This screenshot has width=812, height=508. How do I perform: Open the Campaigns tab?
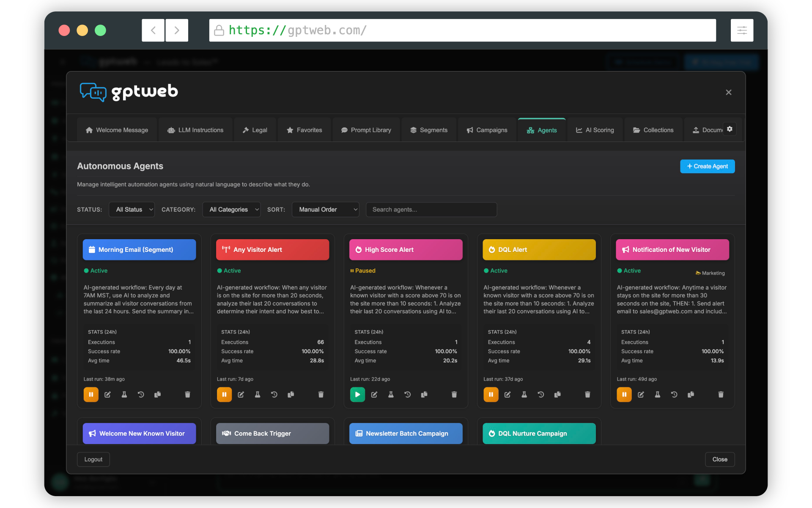[x=487, y=130]
